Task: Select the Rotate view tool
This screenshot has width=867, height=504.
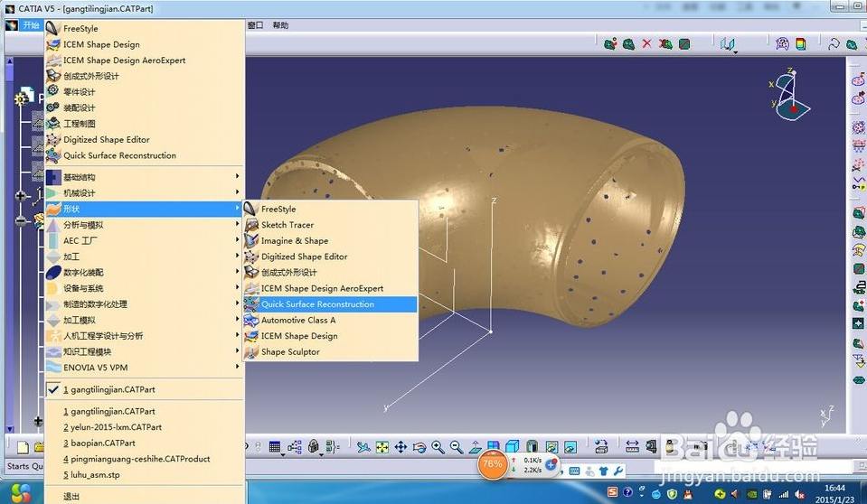Action: tap(419, 447)
